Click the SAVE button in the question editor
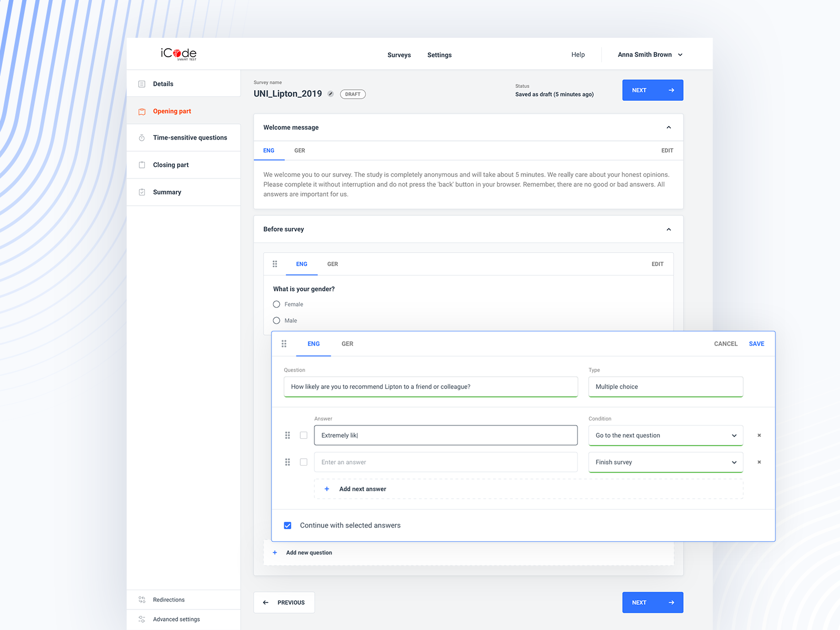The image size is (840, 630). [757, 344]
